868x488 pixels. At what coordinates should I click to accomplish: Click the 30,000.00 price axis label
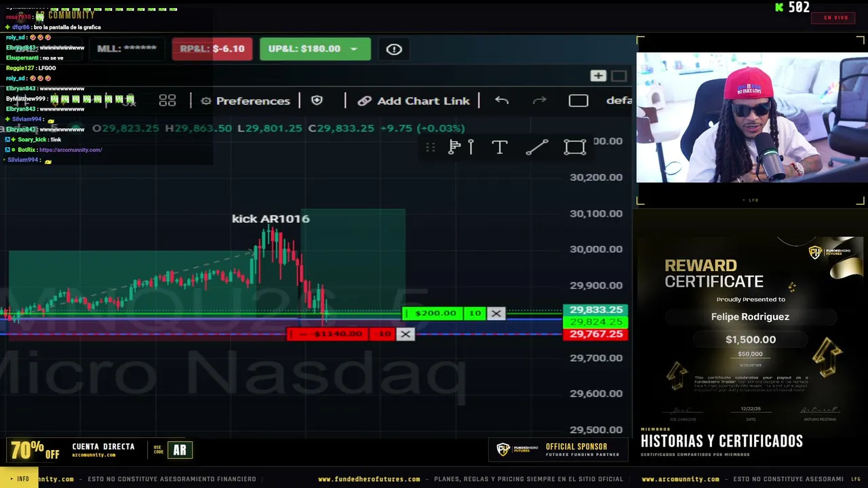596,249
